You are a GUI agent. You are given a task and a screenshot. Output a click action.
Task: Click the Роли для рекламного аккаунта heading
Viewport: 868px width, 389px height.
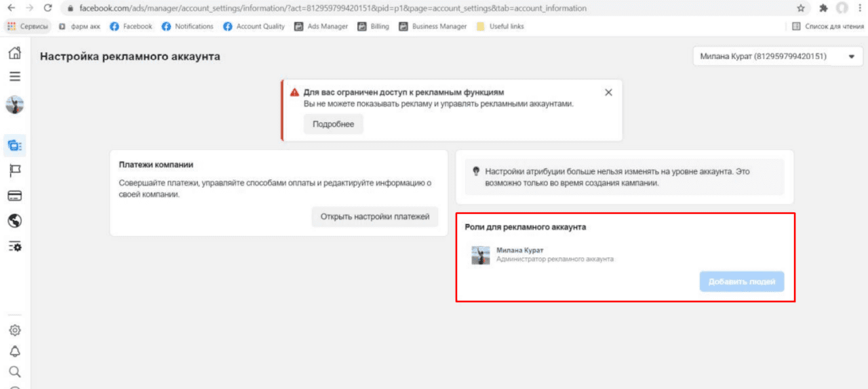(525, 227)
